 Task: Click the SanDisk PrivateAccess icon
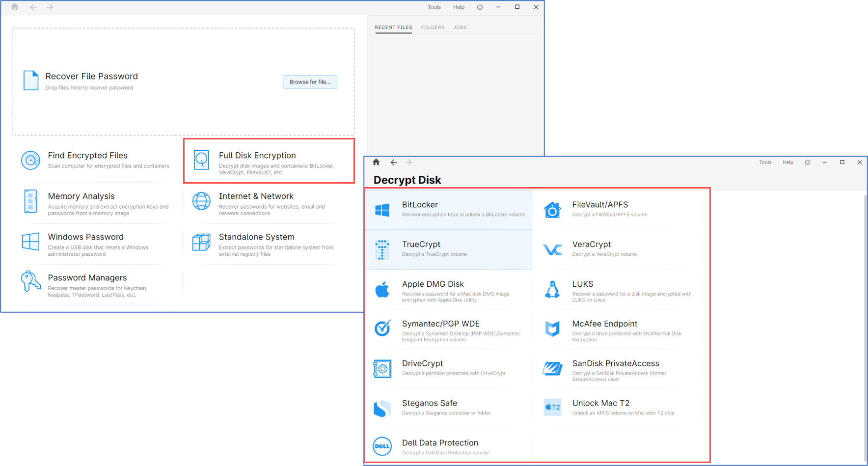(552, 368)
